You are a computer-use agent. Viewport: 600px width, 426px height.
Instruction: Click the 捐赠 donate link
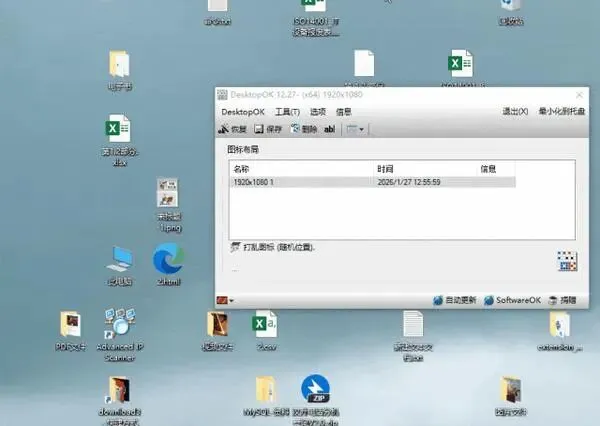(562, 300)
